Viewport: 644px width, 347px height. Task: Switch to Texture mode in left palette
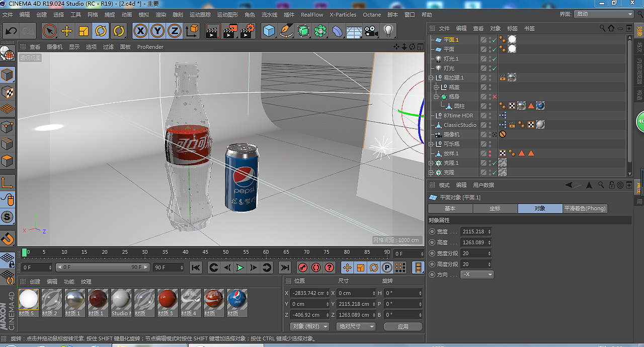(x=7, y=92)
